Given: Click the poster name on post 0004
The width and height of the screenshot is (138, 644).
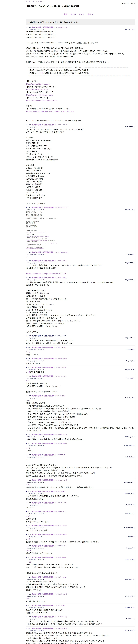Looking at the screenshot, I should 43,252.
